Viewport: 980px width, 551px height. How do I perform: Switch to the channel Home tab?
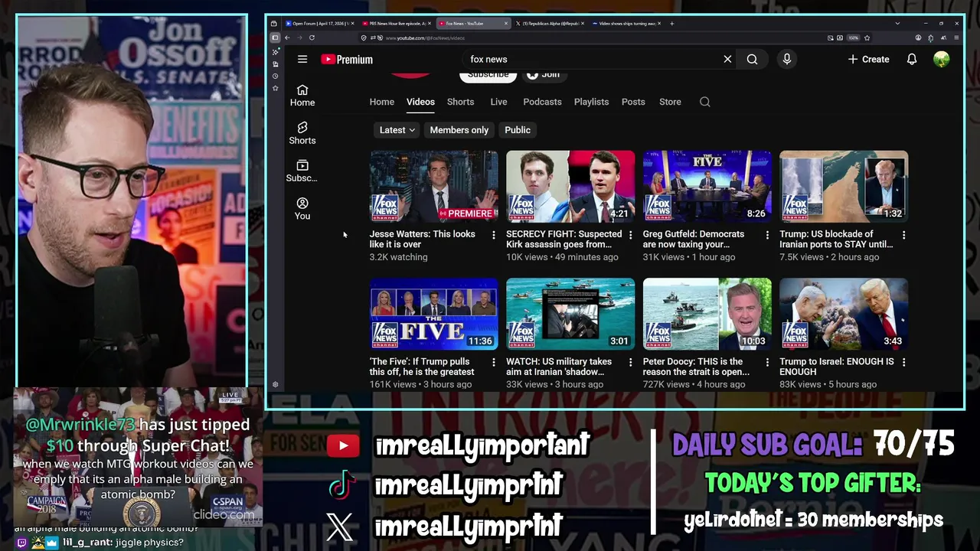(x=382, y=102)
